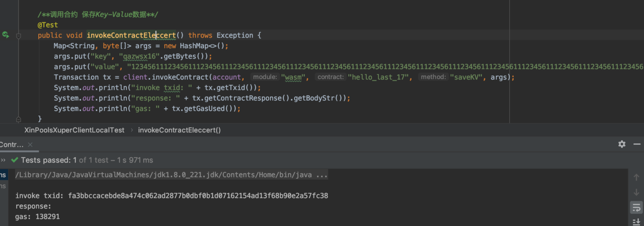This screenshot has width=644, height=226.
Task: Click XinPoolsXuperClientLocalTest in the breadcrumb
Action: 74,130
